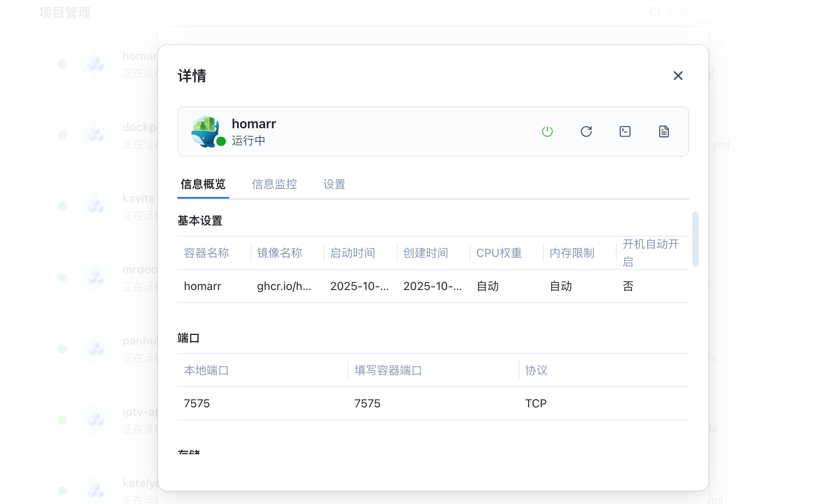The height and width of the screenshot is (504, 813).
Task: Select the 信息概览 tab
Action: tap(203, 184)
